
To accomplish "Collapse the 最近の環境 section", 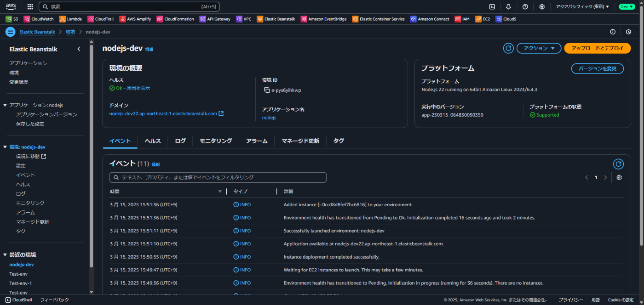I will (5, 255).
